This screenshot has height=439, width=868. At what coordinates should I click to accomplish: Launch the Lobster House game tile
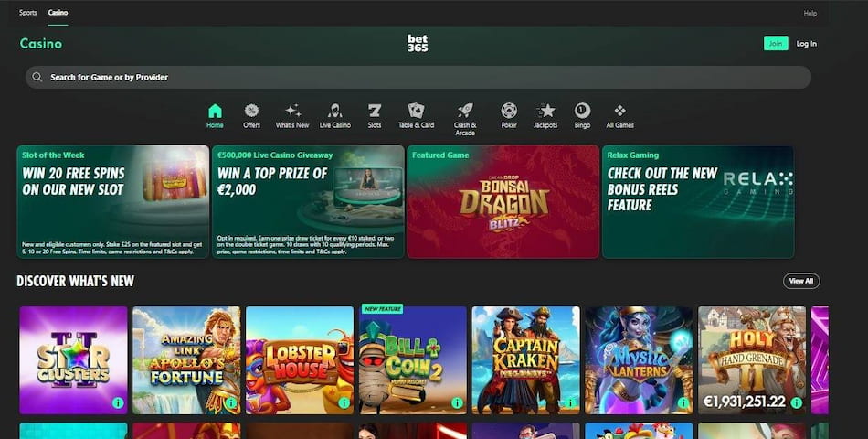click(299, 360)
